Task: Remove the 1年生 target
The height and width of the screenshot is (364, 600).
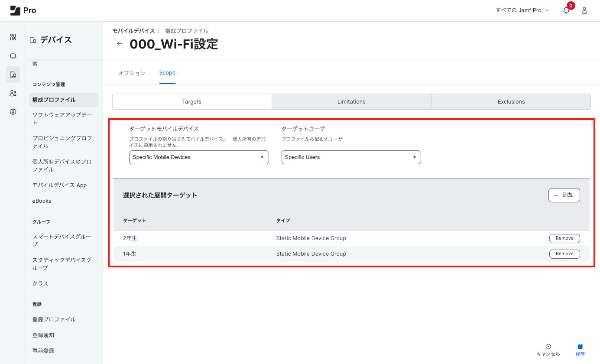Action: [x=564, y=254]
